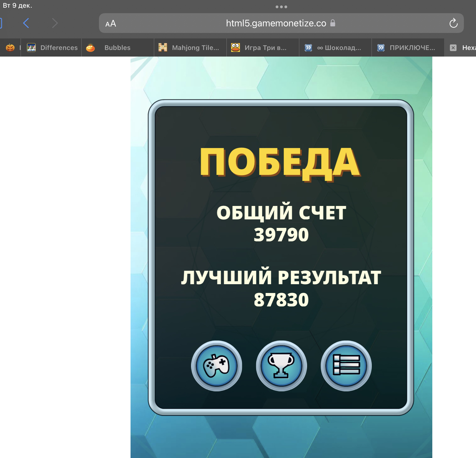Switch to the Bubbles tab
The height and width of the screenshot is (458, 476).
117,48
